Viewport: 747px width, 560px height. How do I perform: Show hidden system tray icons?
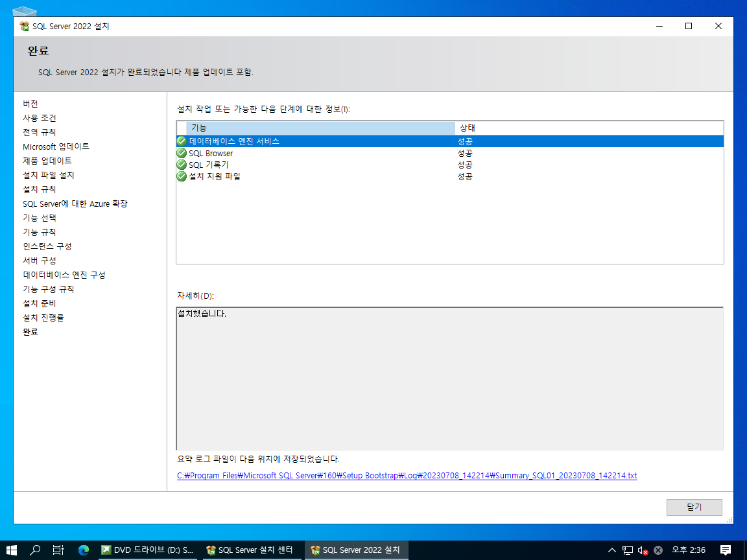point(612,550)
